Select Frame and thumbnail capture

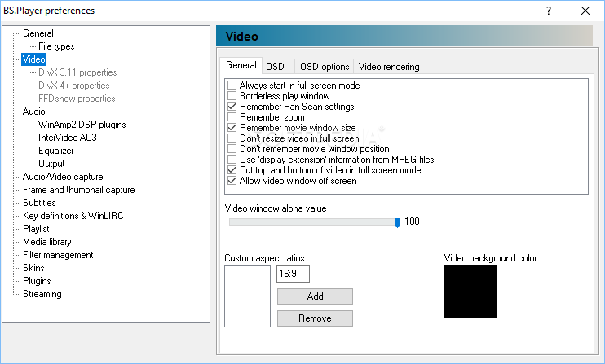click(79, 190)
